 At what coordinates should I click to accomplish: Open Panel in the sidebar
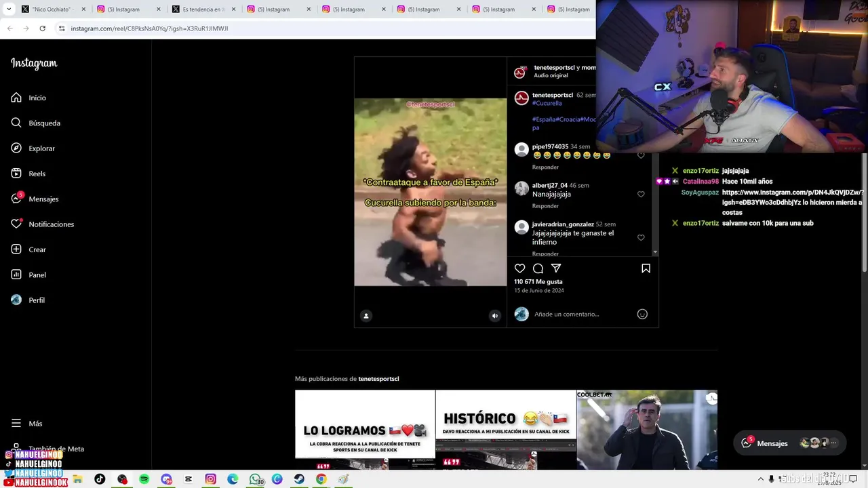pos(28,274)
